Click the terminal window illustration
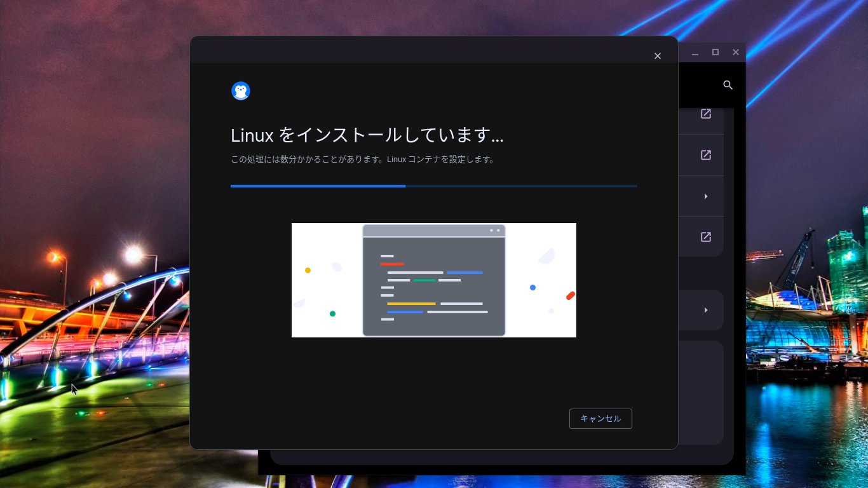The width and height of the screenshot is (868, 488). coord(434,280)
